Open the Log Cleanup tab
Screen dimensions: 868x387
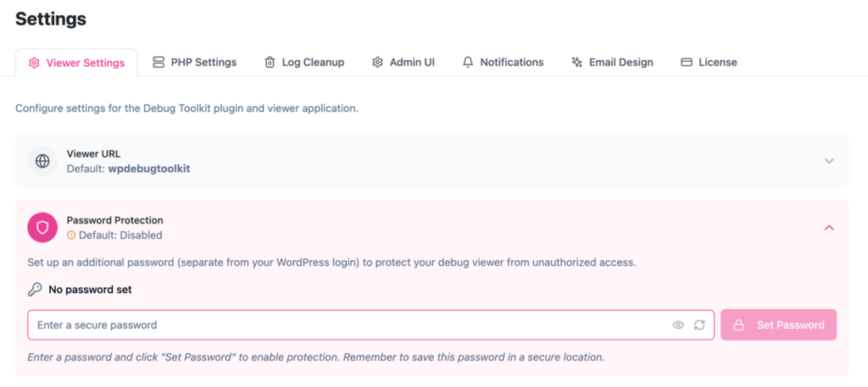tap(304, 63)
